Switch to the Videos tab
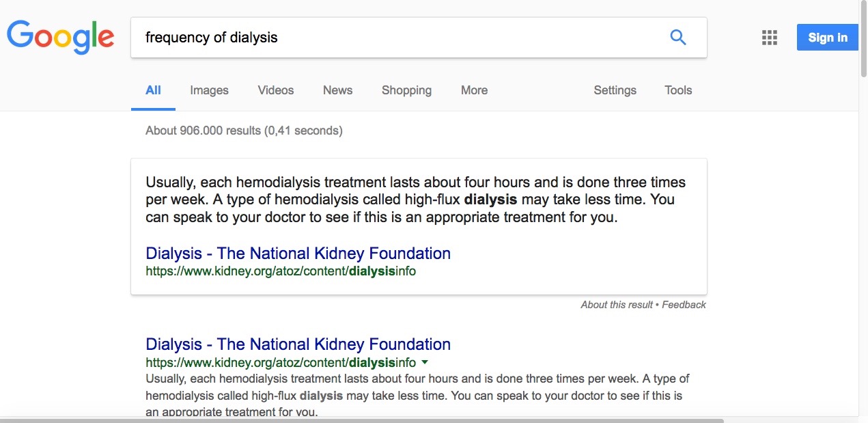Viewport: 868px width, 423px height. point(275,90)
